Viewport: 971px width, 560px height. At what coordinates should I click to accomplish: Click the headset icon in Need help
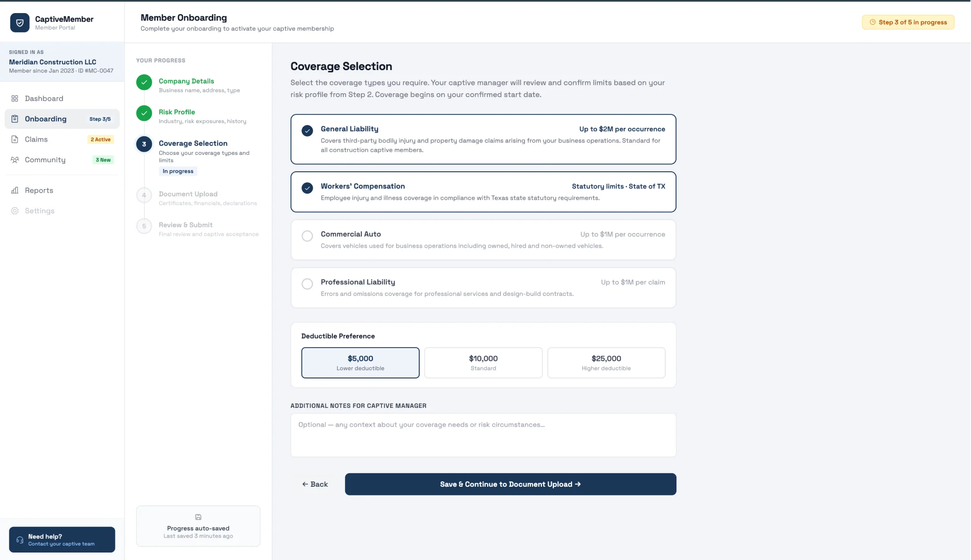click(x=20, y=540)
